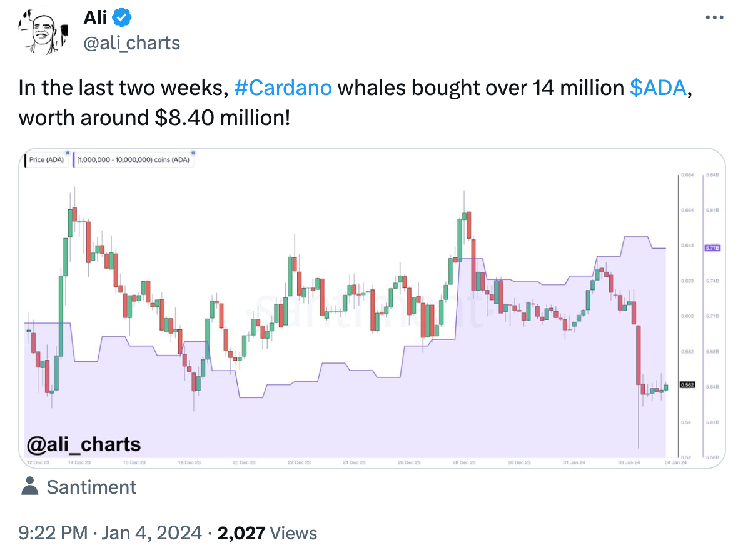Click the Ali display name
Screen dimensions: 738x560
click(x=96, y=18)
